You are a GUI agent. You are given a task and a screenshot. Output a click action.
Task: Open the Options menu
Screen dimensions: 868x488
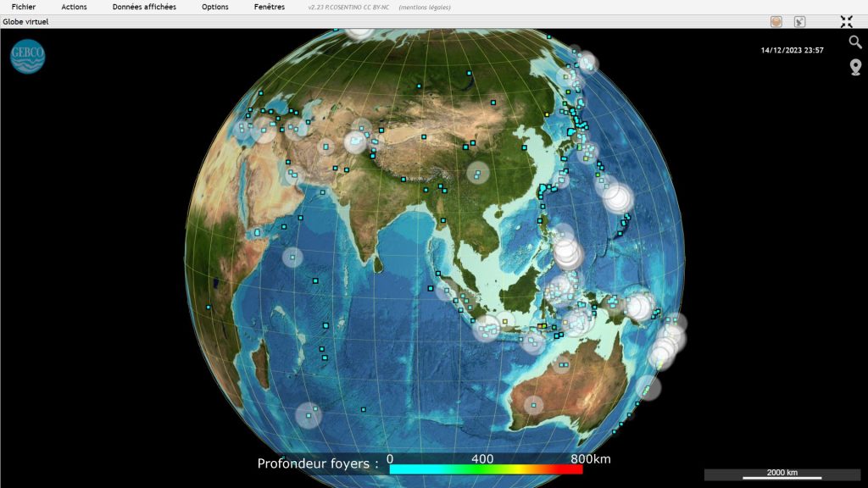pos(214,7)
